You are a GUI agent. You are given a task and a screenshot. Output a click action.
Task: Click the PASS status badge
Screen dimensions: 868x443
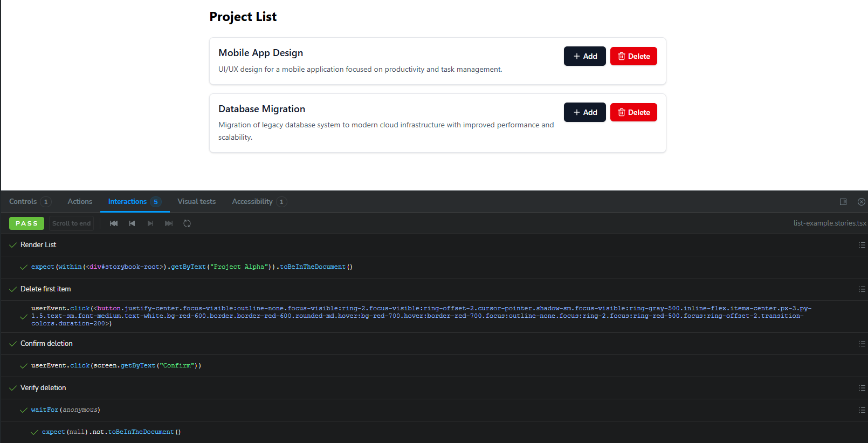pyautogui.click(x=26, y=223)
